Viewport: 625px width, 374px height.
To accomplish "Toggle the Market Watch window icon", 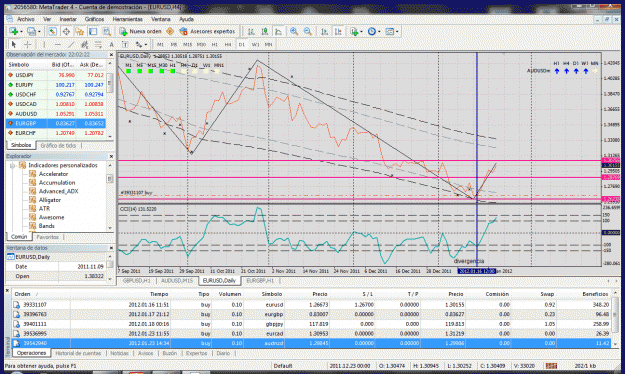I will coord(52,31).
